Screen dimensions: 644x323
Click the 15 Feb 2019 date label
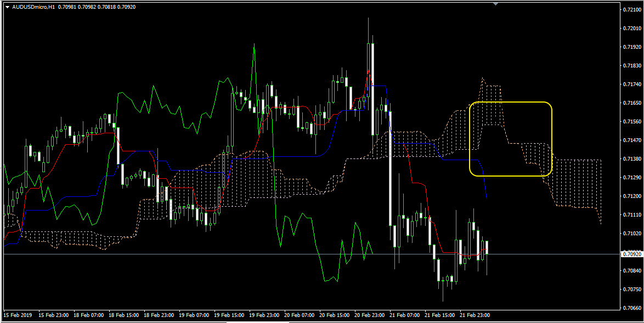coord(18,315)
